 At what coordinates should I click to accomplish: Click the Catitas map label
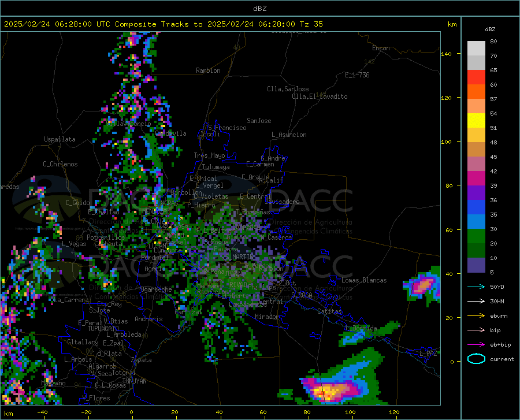click(x=329, y=311)
